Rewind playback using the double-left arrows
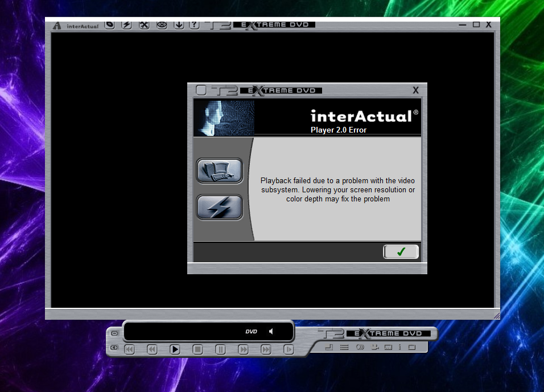544x392 pixels. 152,349
